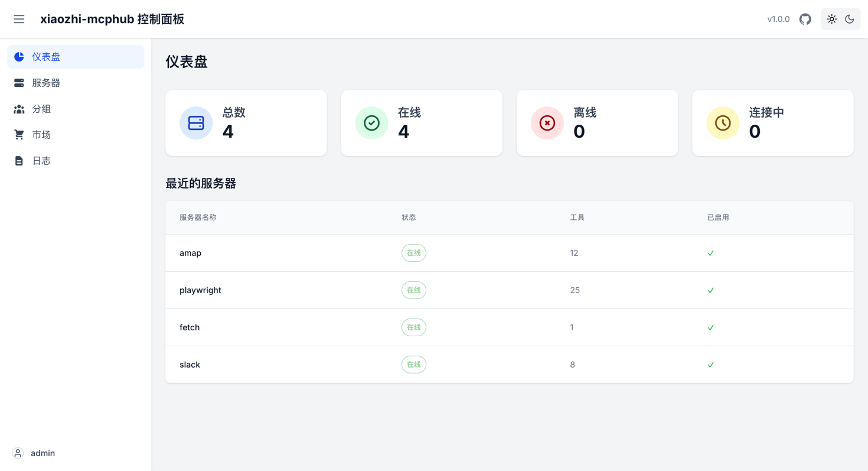Image resolution: width=868 pixels, height=471 pixels.
Task: Click the 离线 card label
Action: [585, 112]
